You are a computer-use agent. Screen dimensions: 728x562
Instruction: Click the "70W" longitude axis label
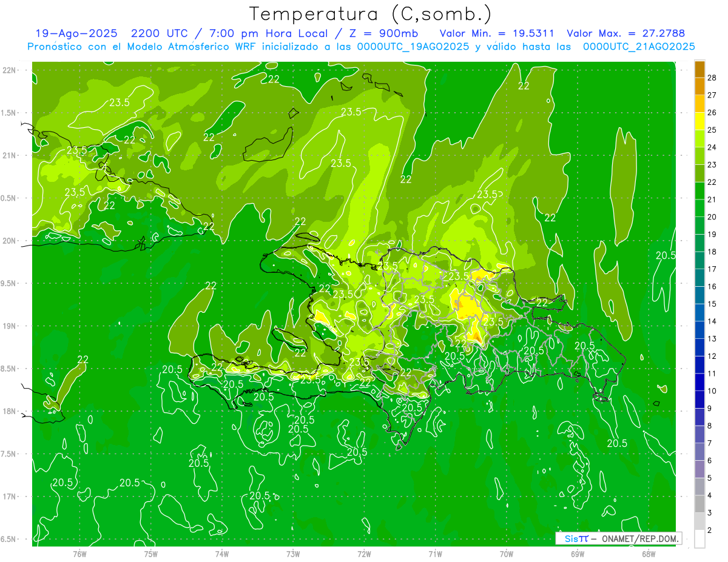pyautogui.click(x=507, y=554)
